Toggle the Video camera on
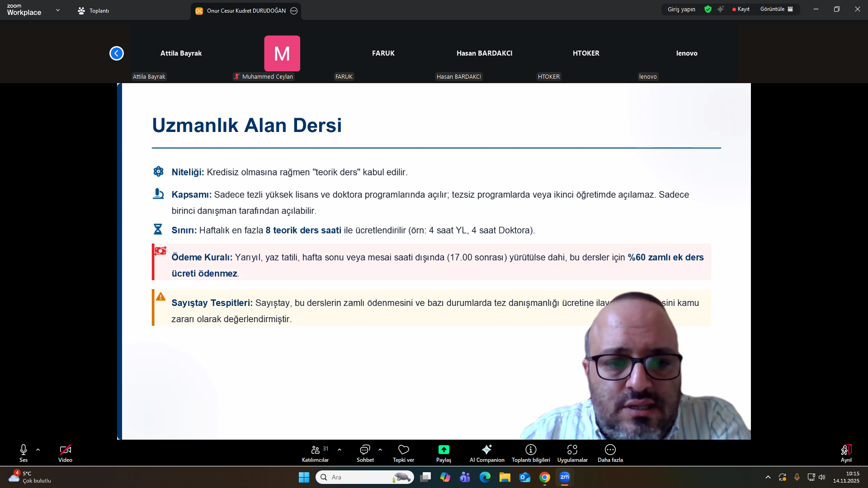868x488 pixels. pyautogui.click(x=65, y=450)
